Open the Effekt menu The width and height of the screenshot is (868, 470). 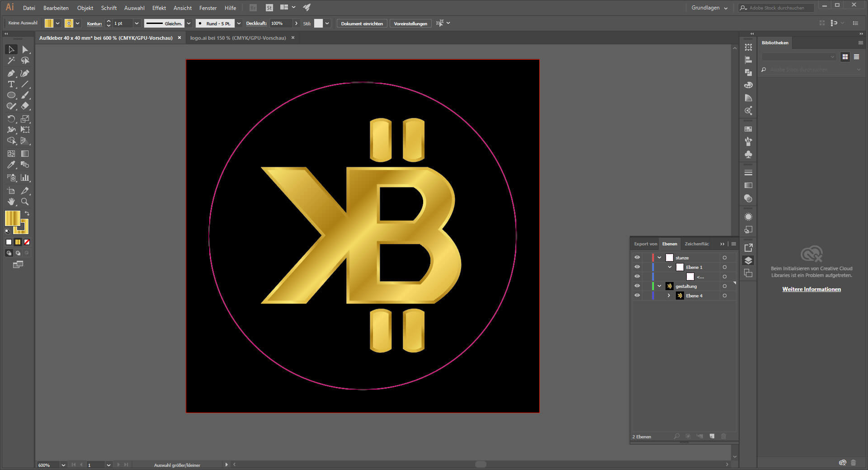(159, 8)
